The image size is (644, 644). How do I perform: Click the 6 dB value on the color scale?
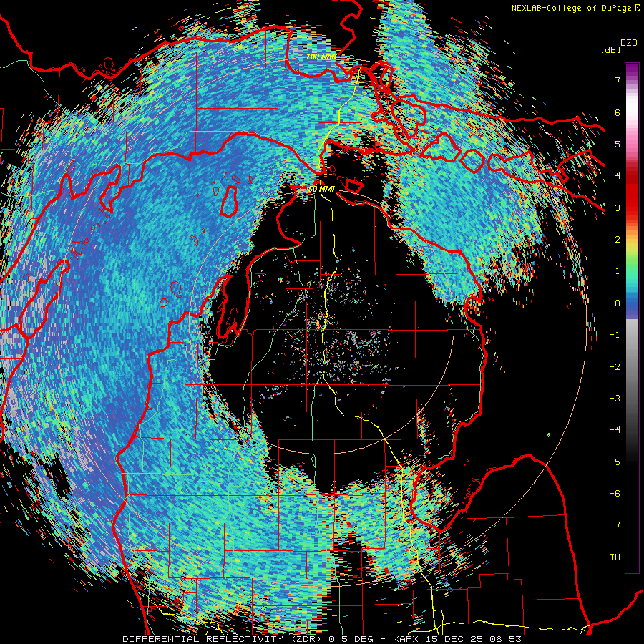point(618,112)
